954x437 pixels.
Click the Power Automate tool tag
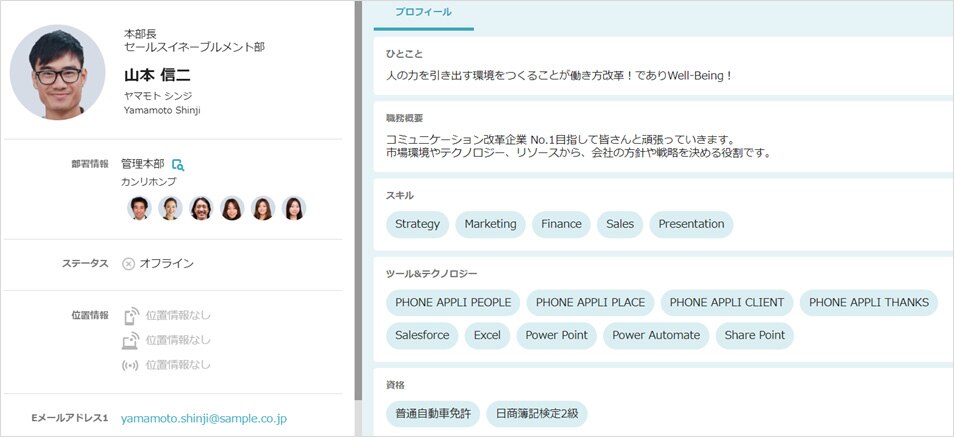[x=656, y=335]
